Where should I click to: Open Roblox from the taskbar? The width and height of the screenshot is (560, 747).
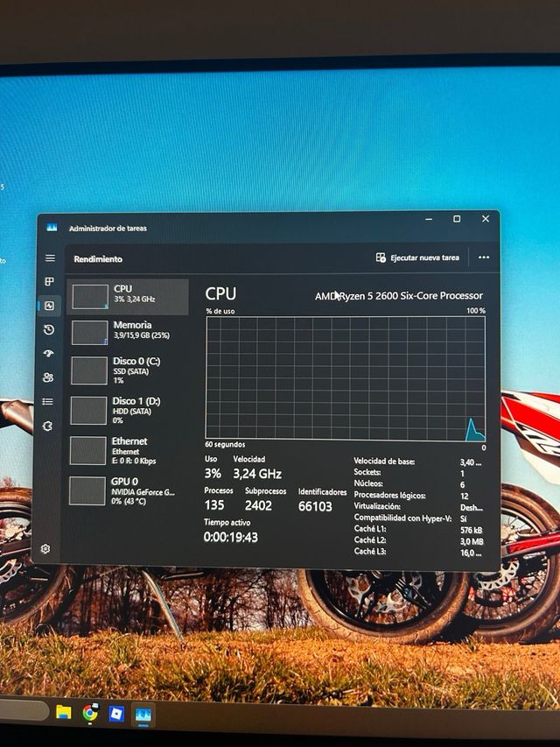[116, 714]
